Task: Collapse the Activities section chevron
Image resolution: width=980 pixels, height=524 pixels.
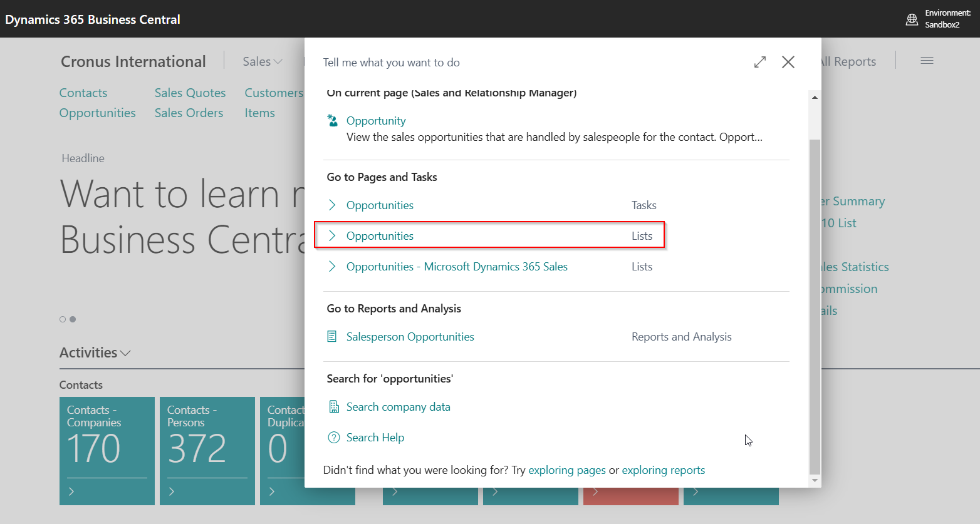Action: (x=125, y=353)
